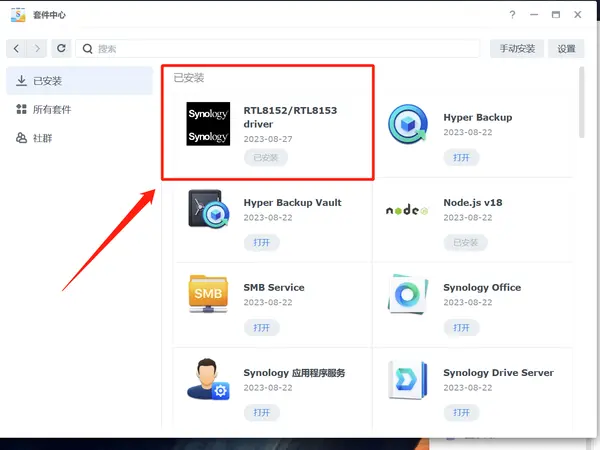The width and height of the screenshot is (600, 450).
Task: Click the 手动安装 button
Action: pos(517,49)
